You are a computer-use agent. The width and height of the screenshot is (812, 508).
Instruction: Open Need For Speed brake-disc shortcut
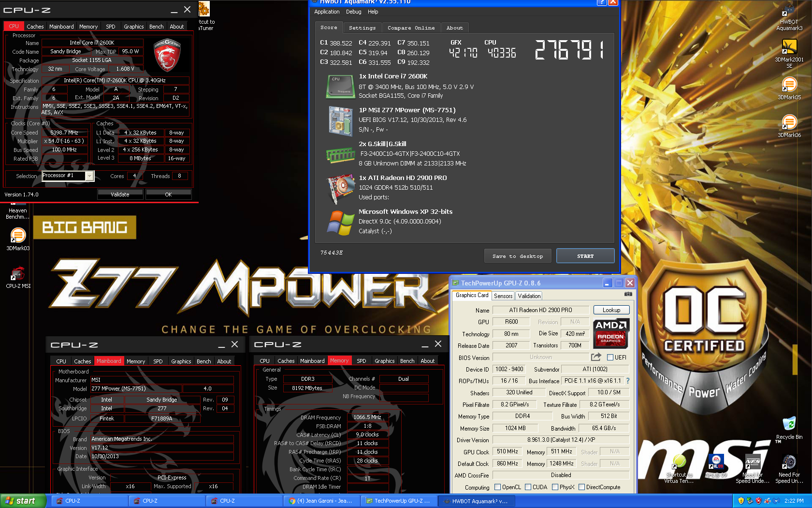(789, 468)
